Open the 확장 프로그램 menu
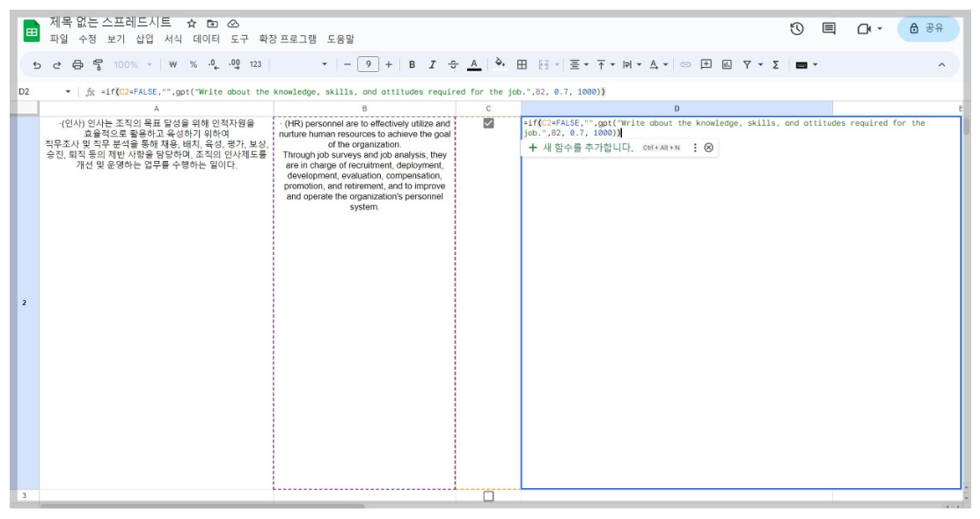This screenshot has width=980, height=519. (x=288, y=40)
